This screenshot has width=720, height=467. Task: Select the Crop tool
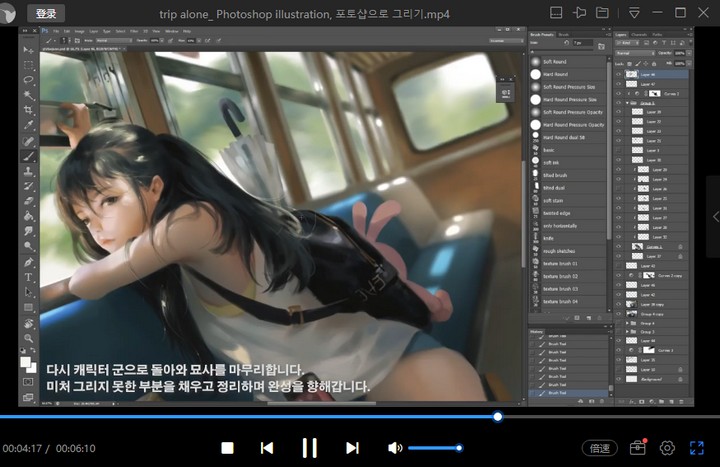click(x=28, y=110)
